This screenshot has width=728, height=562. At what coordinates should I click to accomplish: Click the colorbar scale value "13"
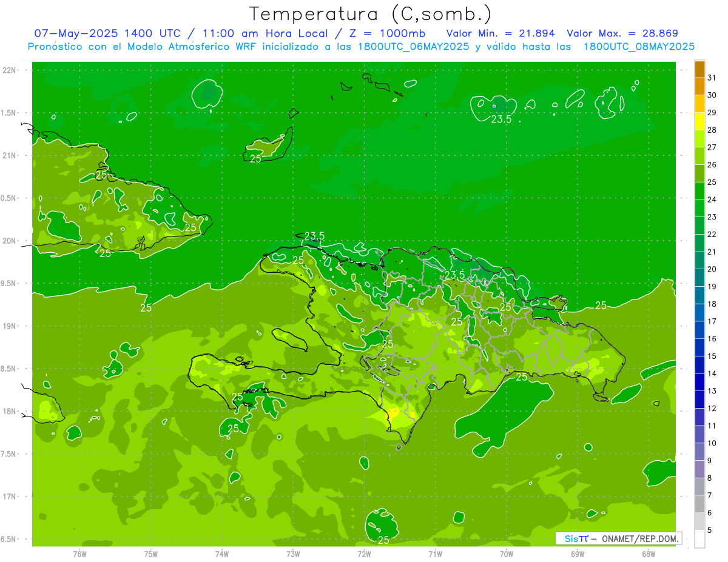[x=712, y=391]
